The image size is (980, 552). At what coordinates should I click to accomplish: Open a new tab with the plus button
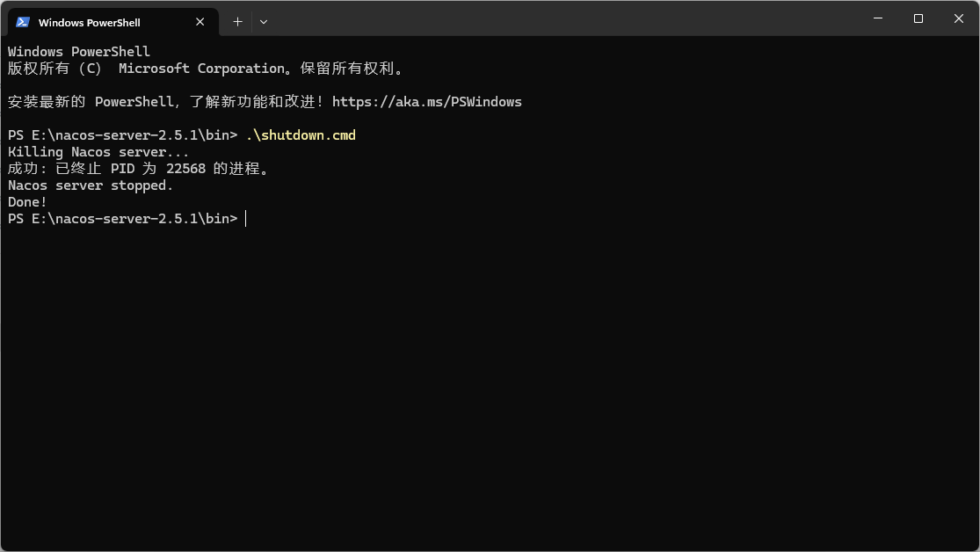pyautogui.click(x=237, y=22)
